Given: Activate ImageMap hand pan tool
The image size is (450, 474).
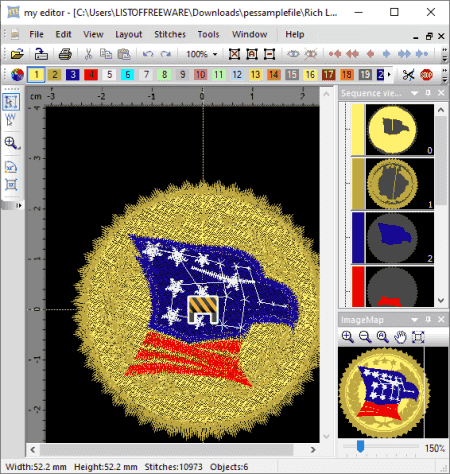Looking at the screenshot, I should tap(400, 337).
